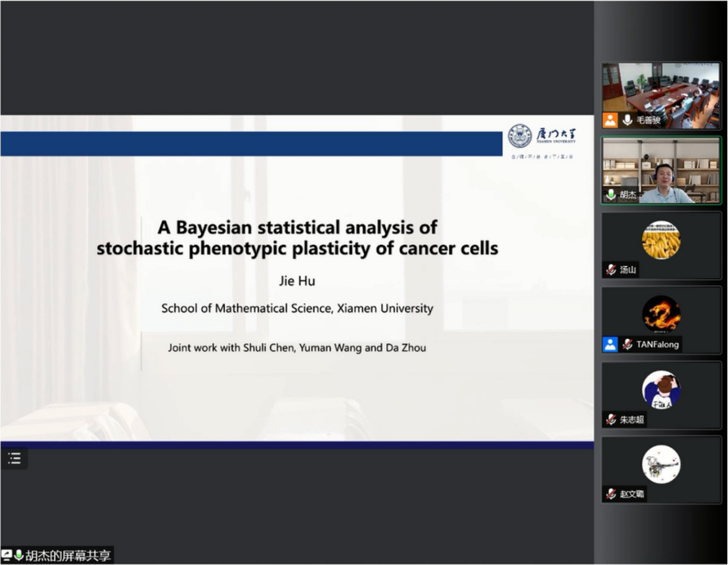Click the white microphone on conference room tile

pos(627,120)
